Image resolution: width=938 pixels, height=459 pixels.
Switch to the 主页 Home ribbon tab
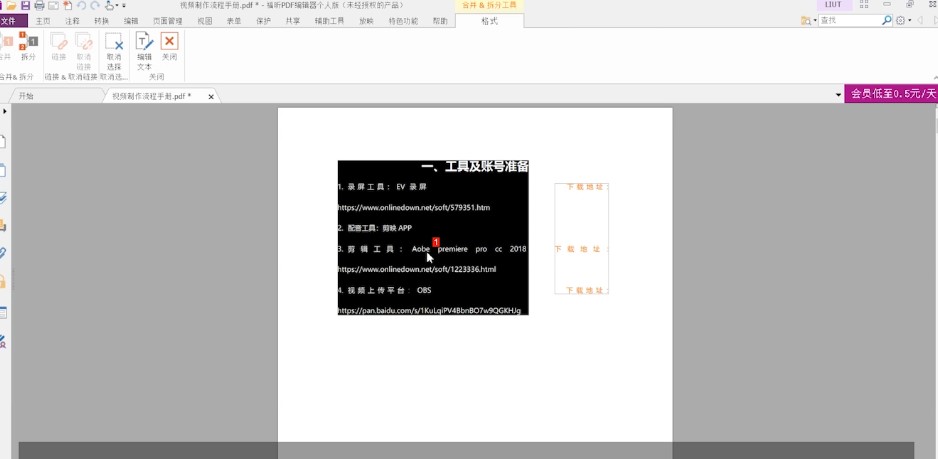[x=42, y=21]
